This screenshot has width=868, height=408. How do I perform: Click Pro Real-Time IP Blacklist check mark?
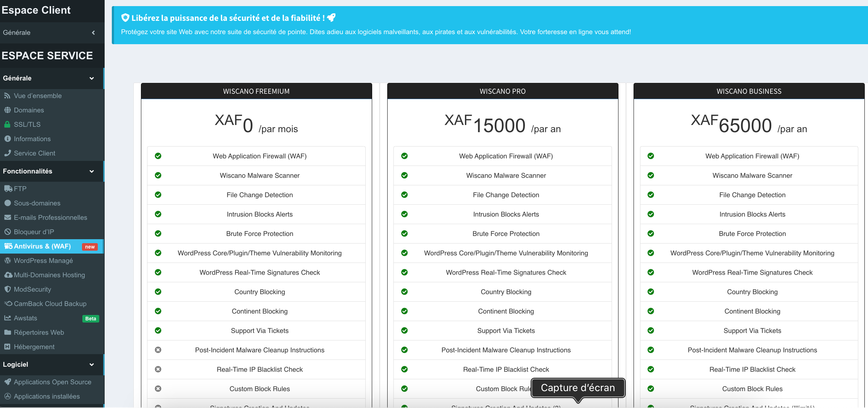pos(404,369)
